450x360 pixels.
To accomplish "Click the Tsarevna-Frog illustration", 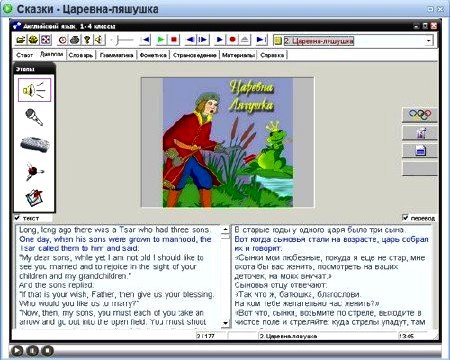I will [x=228, y=142].
